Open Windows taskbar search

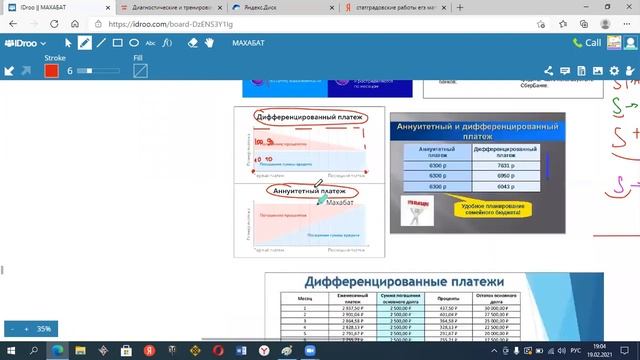(34, 351)
